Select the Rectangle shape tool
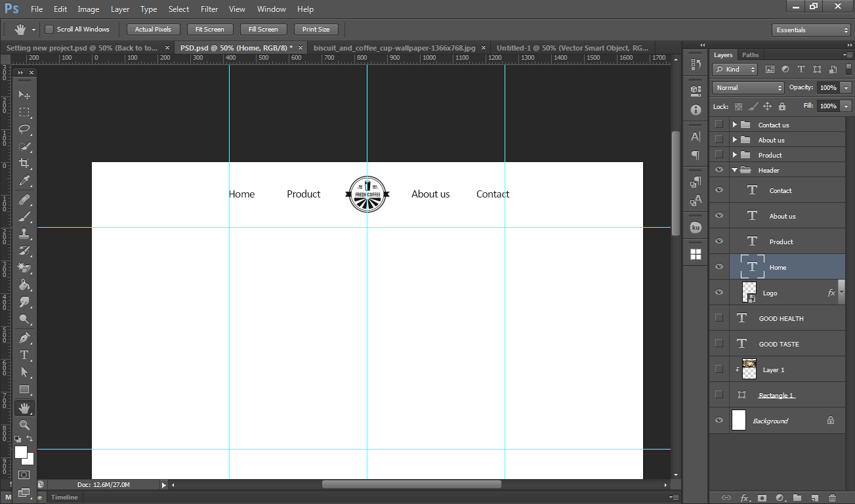Viewport: 855px width, 504px height. (24, 390)
